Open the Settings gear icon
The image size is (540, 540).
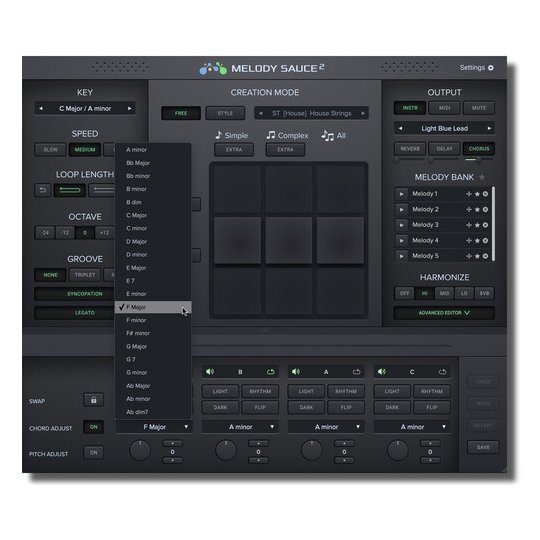[x=491, y=68]
